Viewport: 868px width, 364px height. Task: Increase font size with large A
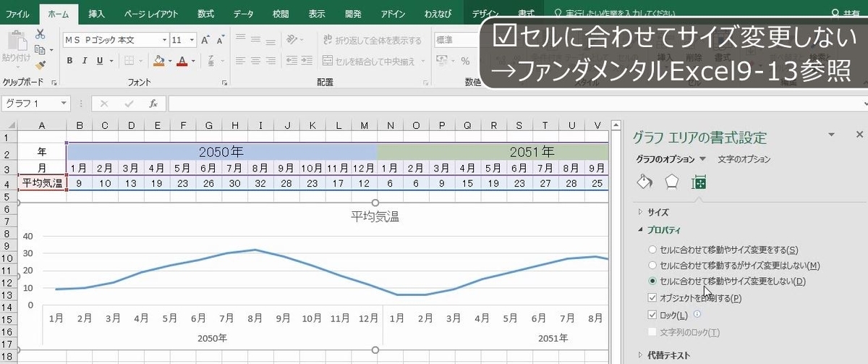click(206, 40)
